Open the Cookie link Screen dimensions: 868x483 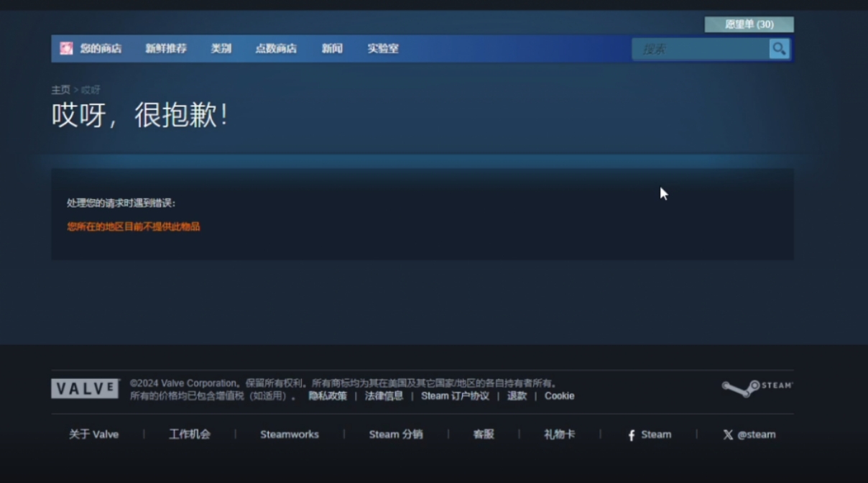(x=560, y=395)
